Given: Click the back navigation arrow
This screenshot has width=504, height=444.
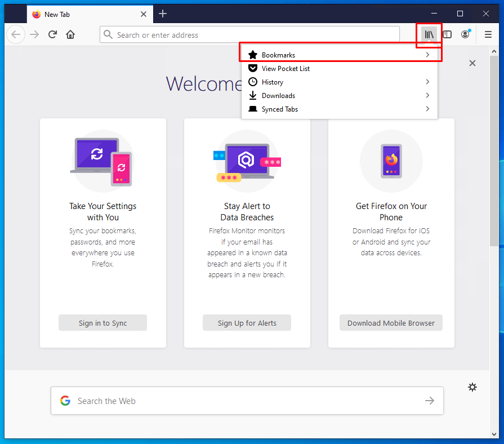Looking at the screenshot, I should pos(16,34).
